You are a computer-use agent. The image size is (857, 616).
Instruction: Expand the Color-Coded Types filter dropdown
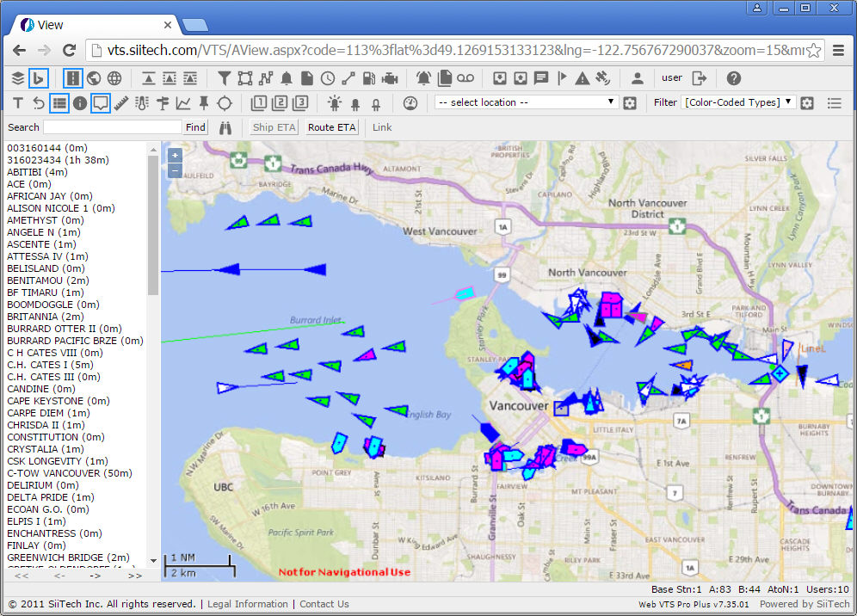[x=738, y=102]
